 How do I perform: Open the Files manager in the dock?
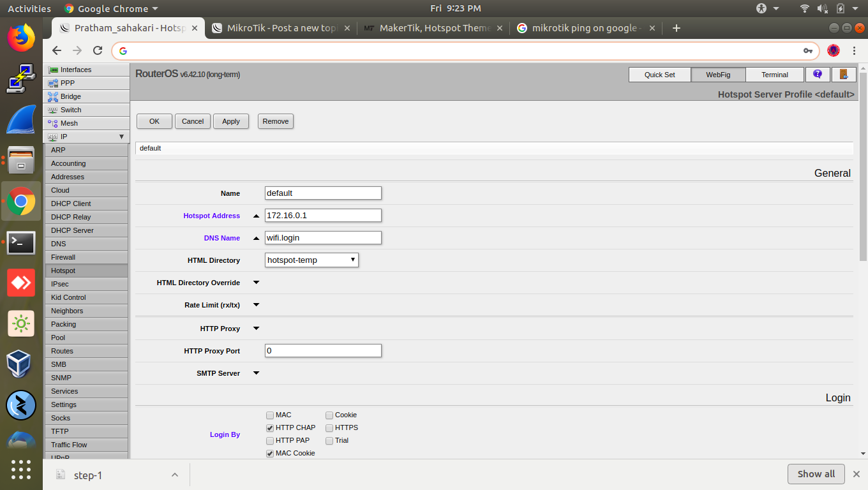[x=21, y=160]
